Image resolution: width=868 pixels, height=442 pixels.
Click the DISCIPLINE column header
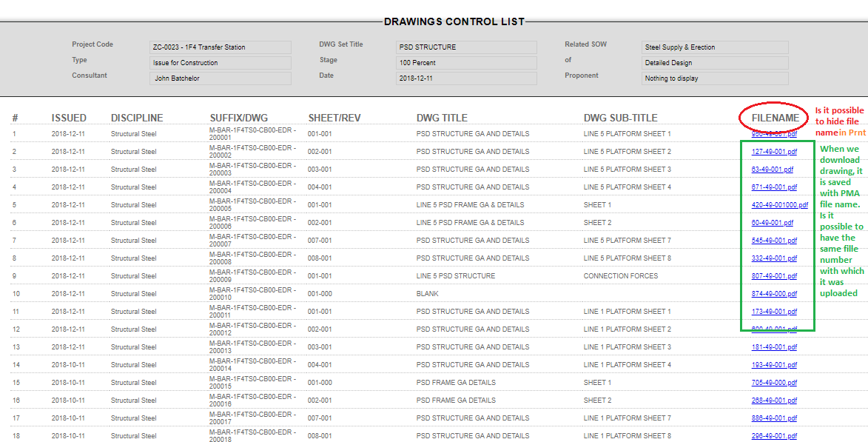(137, 118)
